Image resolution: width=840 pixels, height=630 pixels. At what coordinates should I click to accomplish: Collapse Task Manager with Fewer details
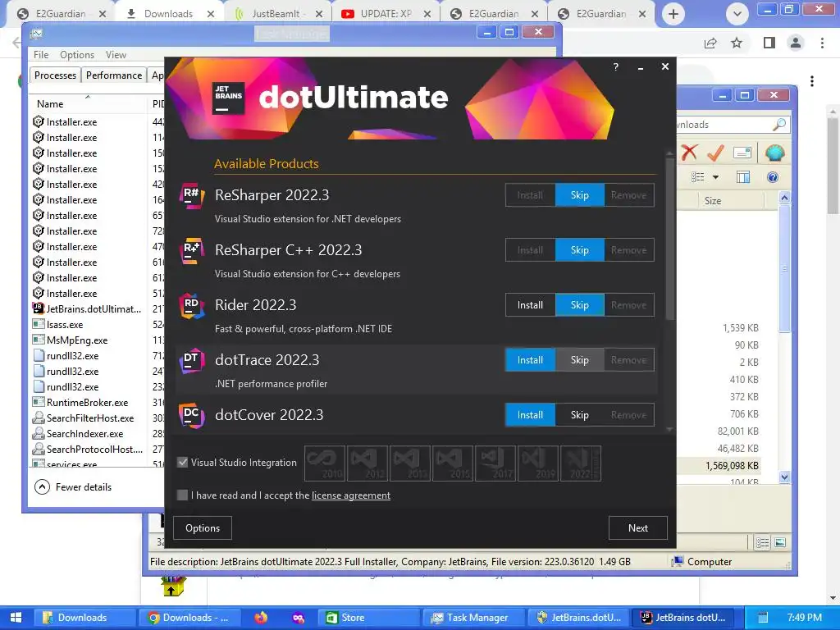pos(73,487)
